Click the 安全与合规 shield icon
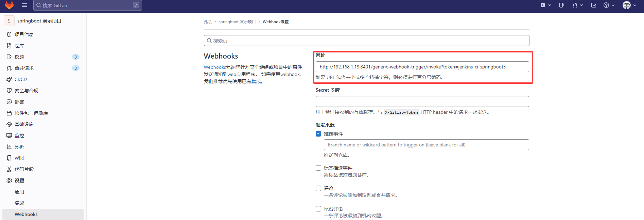 click(x=9, y=91)
